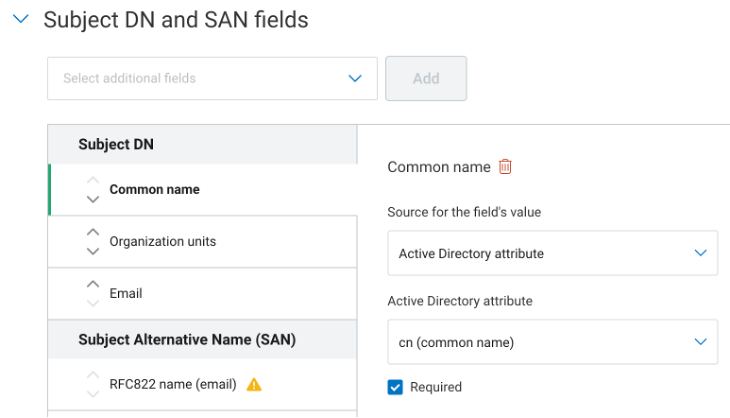Move Organization units down one position
This screenshot has width=730, height=418.
click(x=93, y=251)
